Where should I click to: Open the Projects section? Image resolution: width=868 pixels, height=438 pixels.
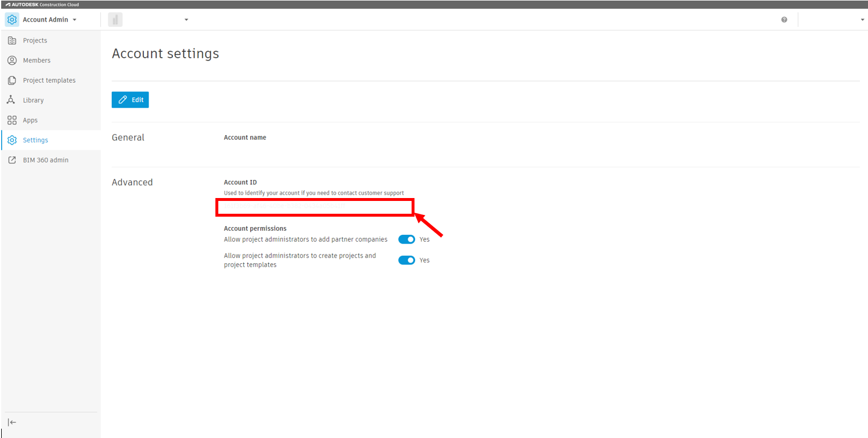pos(35,40)
